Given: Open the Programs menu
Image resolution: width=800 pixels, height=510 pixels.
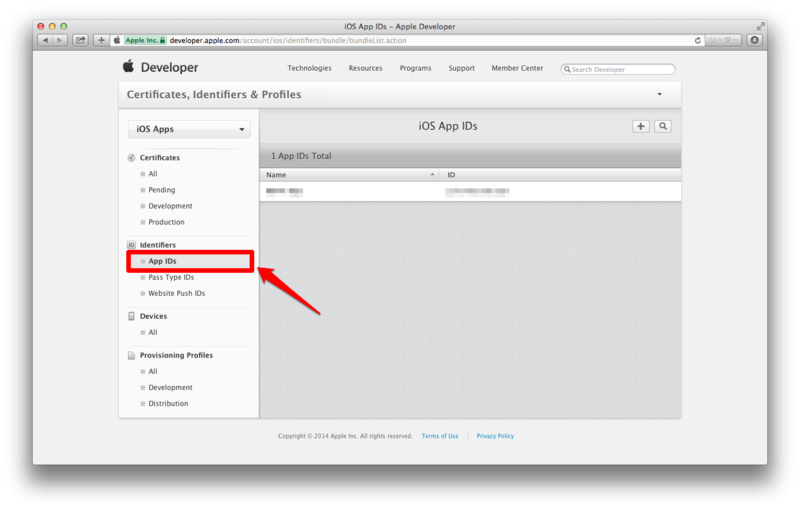Looking at the screenshot, I should pos(415,68).
